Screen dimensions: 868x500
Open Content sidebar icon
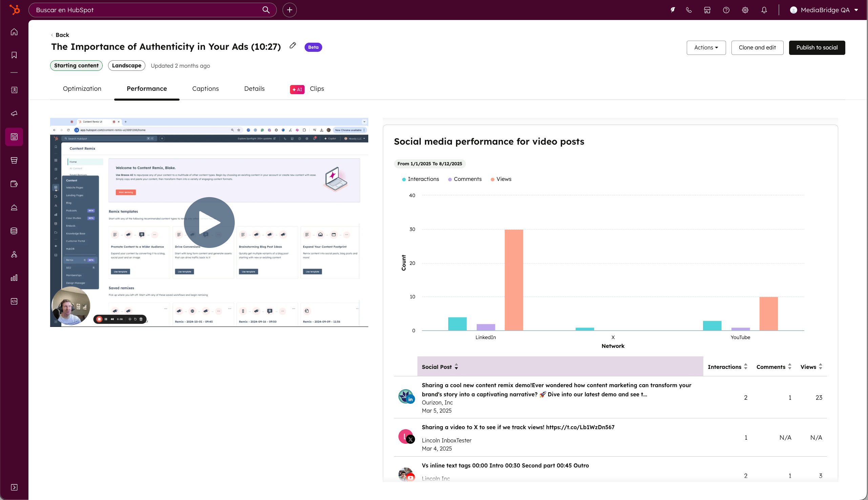tap(14, 137)
